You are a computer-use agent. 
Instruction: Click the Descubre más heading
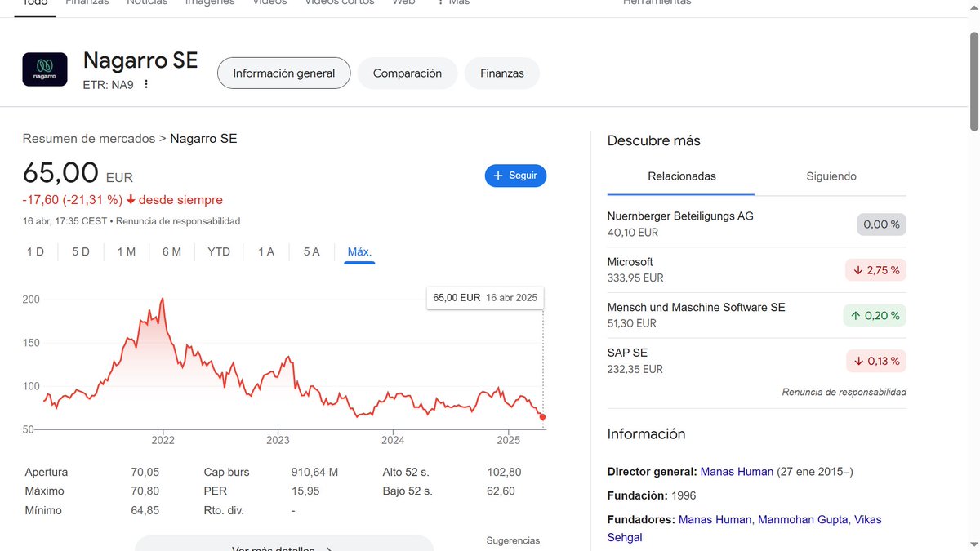[x=654, y=140]
